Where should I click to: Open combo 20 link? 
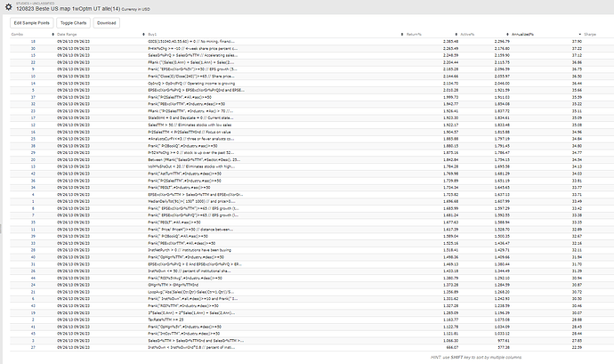tap(33, 160)
